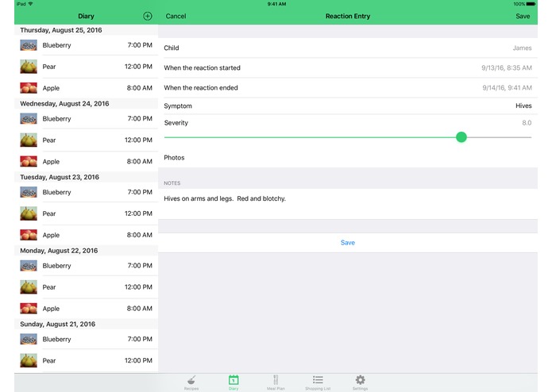Cancel the reaction entry
Viewport: 552px width, 392px height.
[176, 16]
